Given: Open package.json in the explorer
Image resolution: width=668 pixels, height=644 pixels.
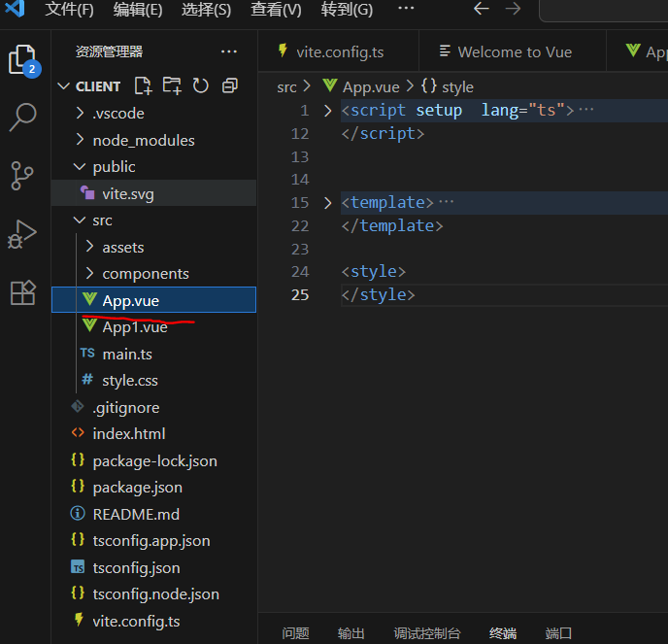Looking at the screenshot, I should click(x=154, y=488).
